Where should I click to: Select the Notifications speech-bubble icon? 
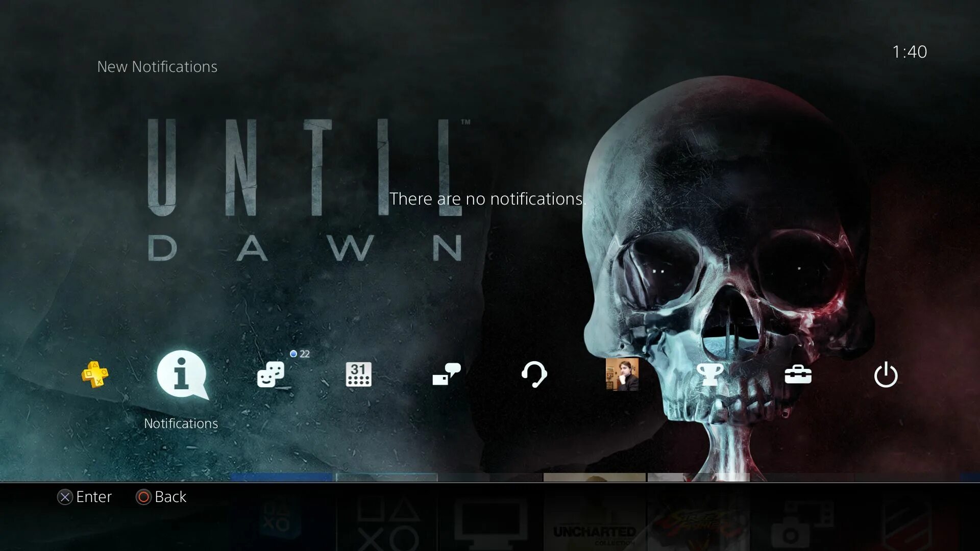[x=182, y=375]
